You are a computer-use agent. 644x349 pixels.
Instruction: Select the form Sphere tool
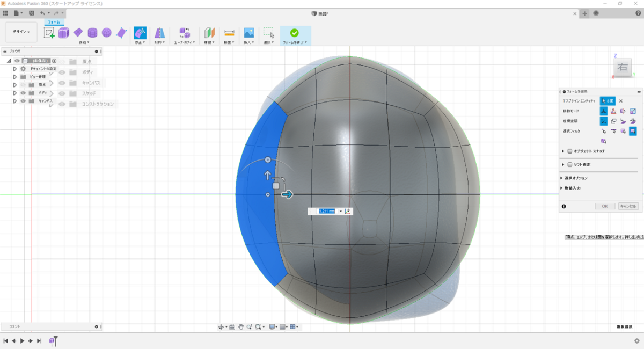click(107, 33)
